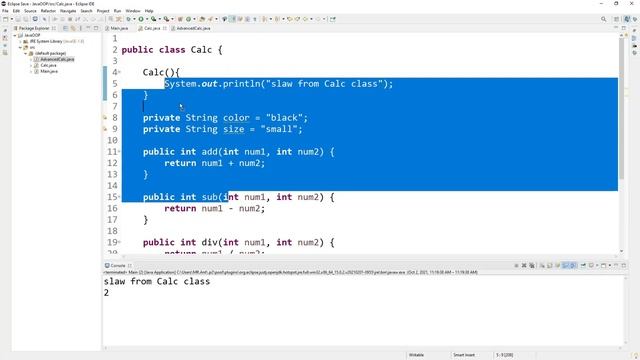Viewport: 640px width, 360px height.
Task: Click the Debug bug icon in toolbar
Action: point(128,19)
